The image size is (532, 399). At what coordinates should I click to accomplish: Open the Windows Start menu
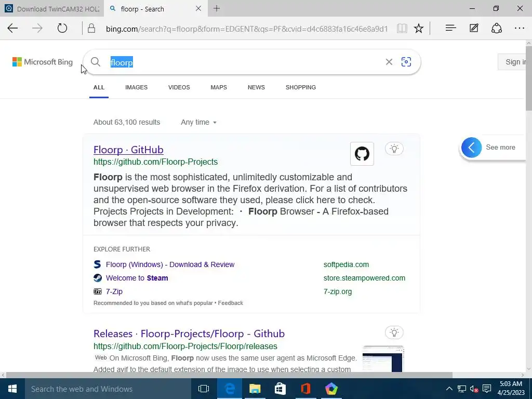[x=12, y=389]
